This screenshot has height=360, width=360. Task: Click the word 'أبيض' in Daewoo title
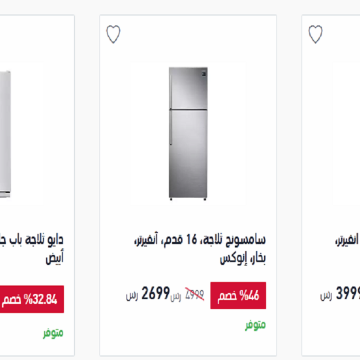coord(55,258)
